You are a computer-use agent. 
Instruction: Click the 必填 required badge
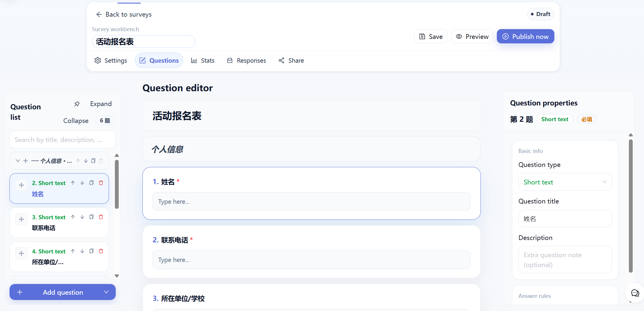click(x=586, y=119)
